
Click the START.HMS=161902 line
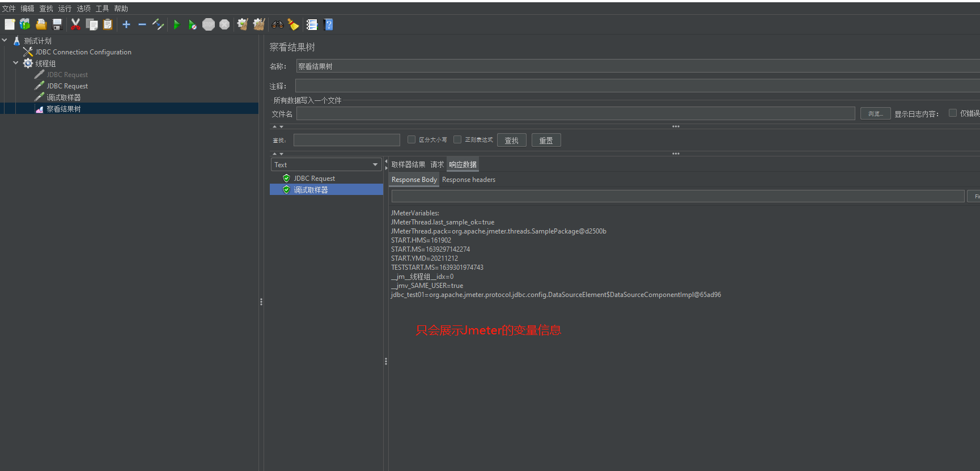421,240
